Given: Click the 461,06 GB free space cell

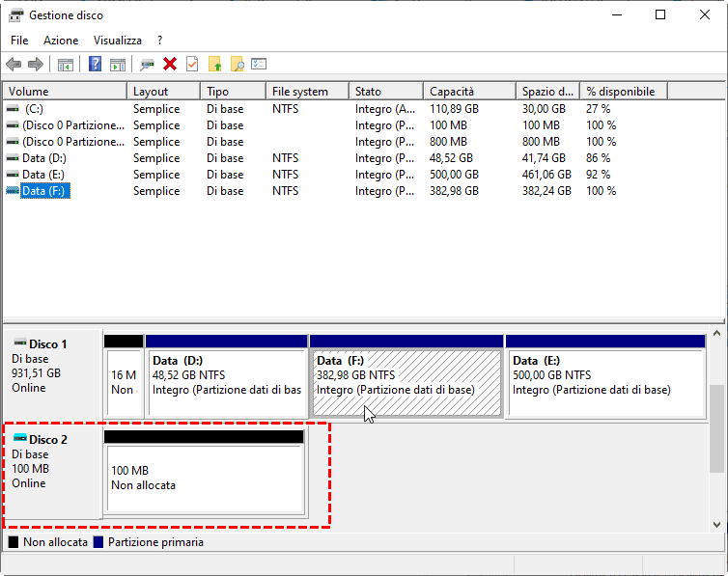Looking at the screenshot, I should pyautogui.click(x=546, y=175).
